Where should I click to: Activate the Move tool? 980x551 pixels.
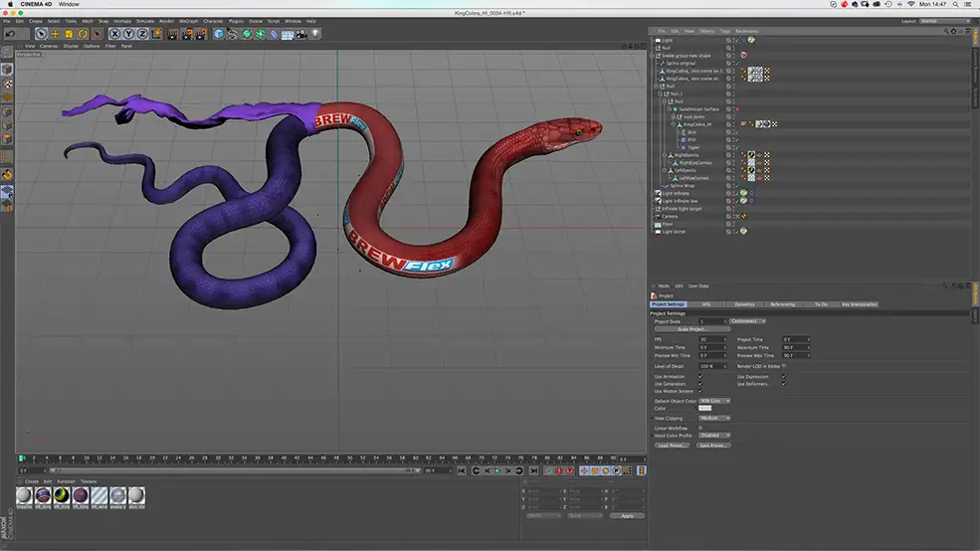click(55, 34)
